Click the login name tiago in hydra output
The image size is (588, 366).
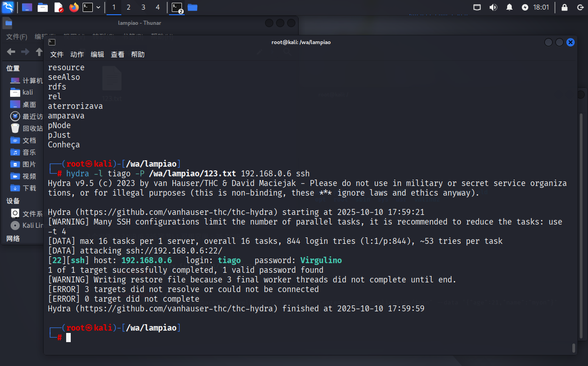(229, 260)
